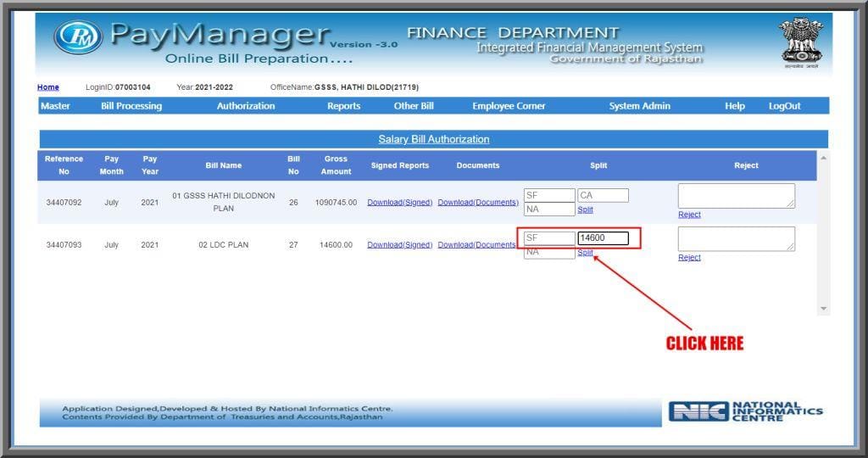
Task: Click the field containing 14600
Action: pyautogui.click(x=603, y=237)
